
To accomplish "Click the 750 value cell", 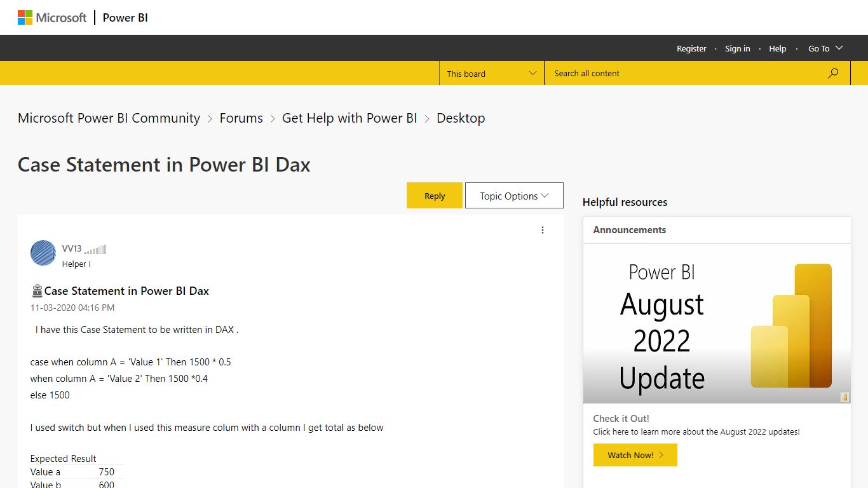I will point(107,472).
